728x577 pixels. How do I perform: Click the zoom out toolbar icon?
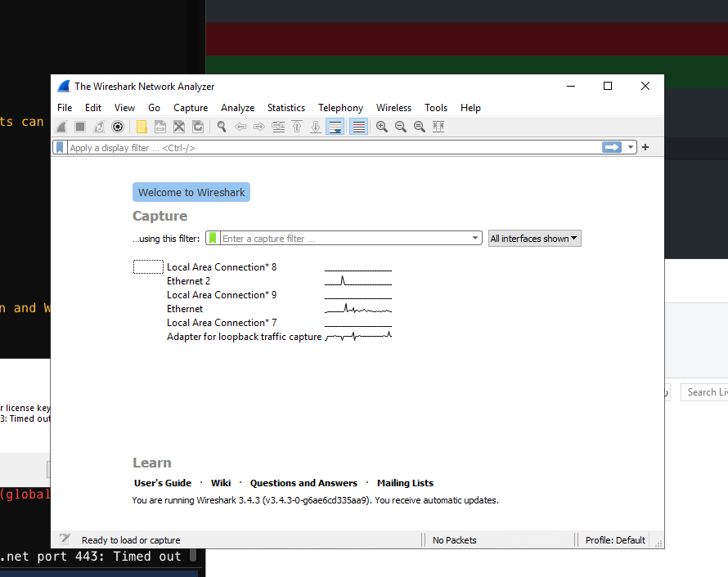pos(400,127)
